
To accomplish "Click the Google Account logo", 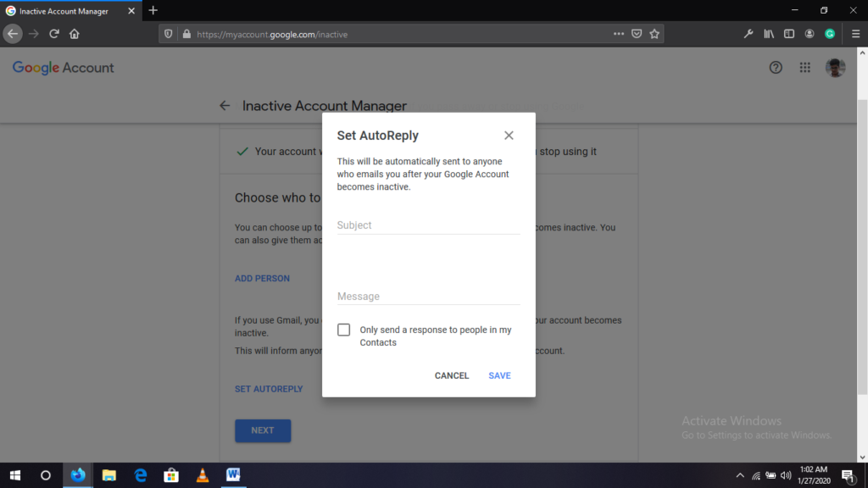I will coord(63,68).
